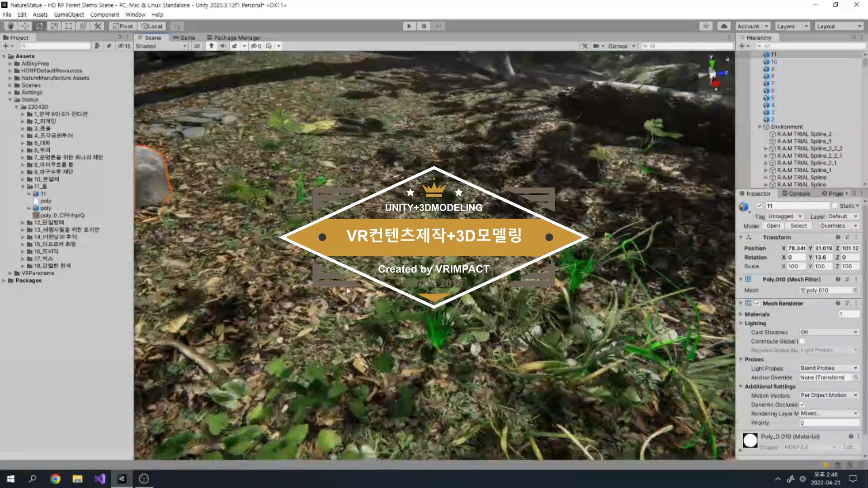The height and width of the screenshot is (488, 868).
Task: Collapse the Environment object in Hierarchy
Action: point(760,127)
